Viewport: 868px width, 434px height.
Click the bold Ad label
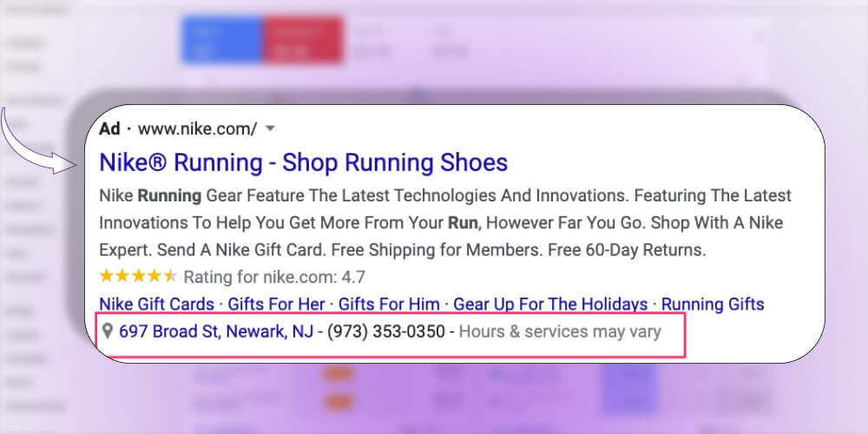(109, 129)
